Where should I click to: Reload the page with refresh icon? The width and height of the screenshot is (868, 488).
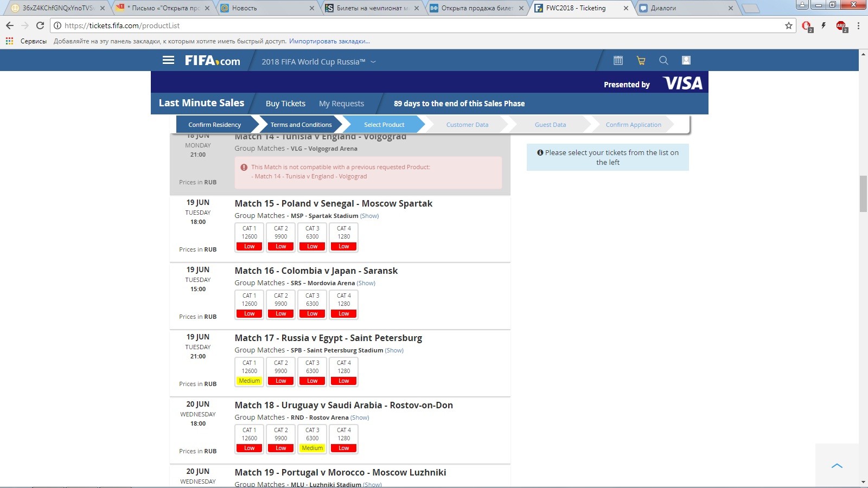40,25
